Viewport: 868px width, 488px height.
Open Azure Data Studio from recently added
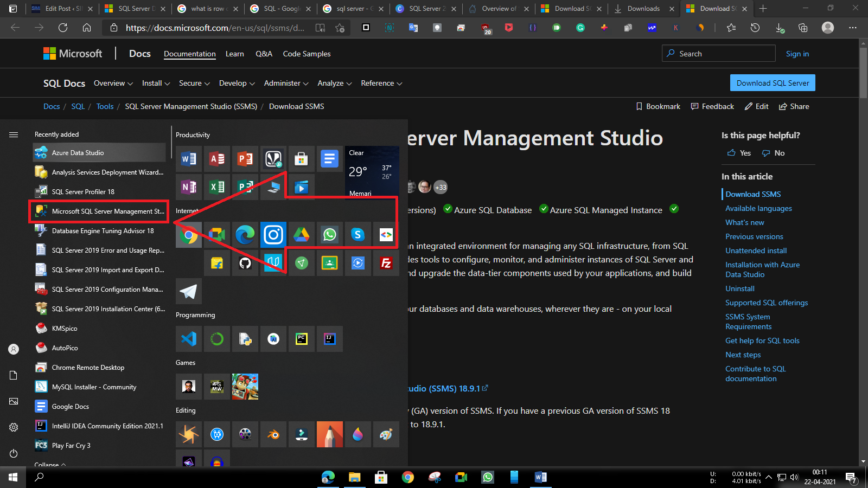[x=99, y=153]
